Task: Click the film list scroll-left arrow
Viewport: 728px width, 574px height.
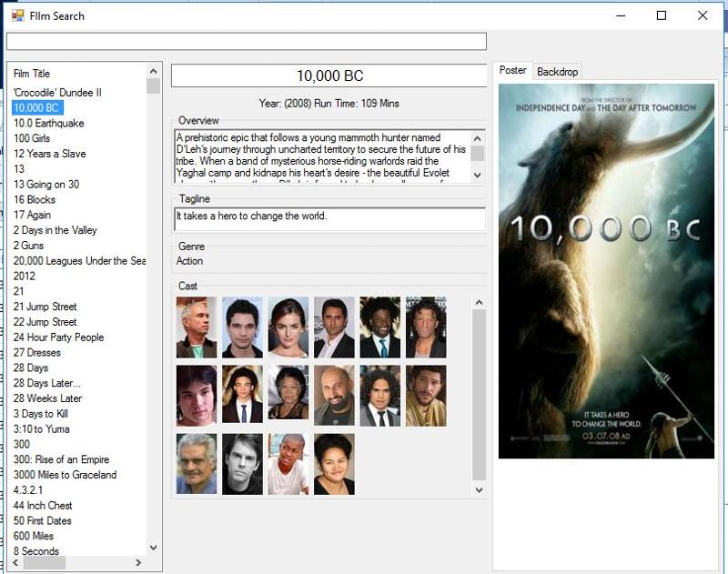Action: [x=15, y=563]
